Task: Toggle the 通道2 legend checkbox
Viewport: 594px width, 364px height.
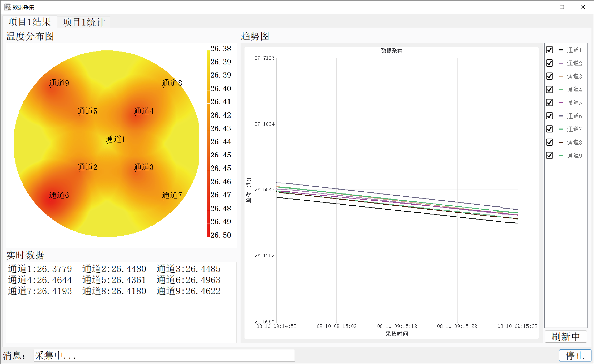Action: pyautogui.click(x=549, y=63)
